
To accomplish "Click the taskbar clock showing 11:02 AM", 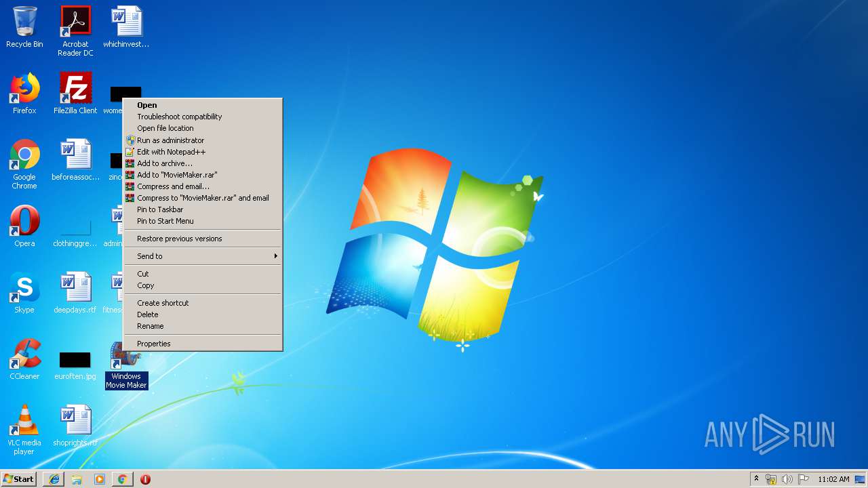I will point(833,479).
